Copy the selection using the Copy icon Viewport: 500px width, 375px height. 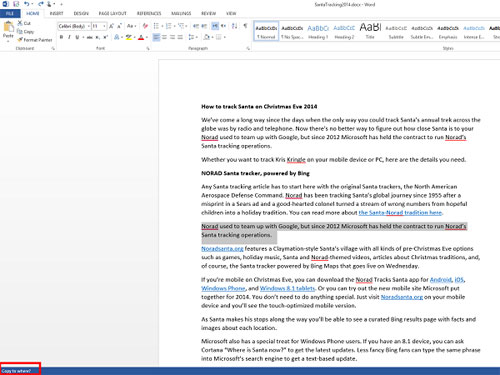(x=20, y=31)
